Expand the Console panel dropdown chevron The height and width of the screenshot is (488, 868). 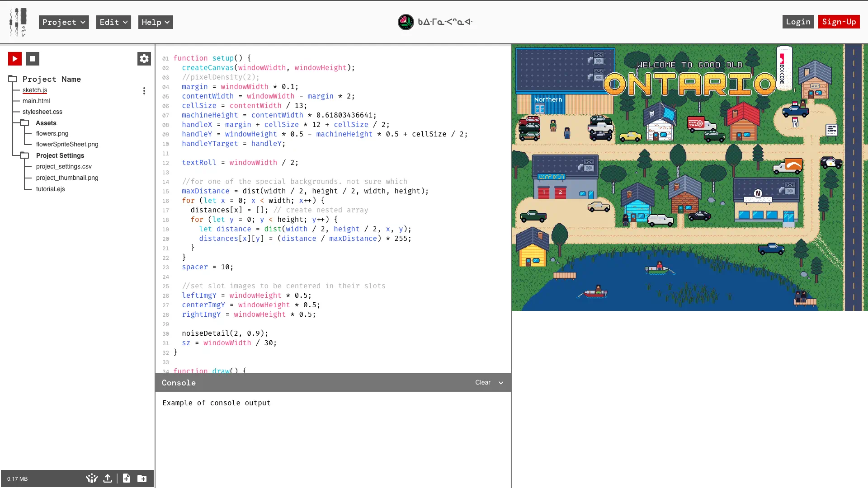(501, 383)
